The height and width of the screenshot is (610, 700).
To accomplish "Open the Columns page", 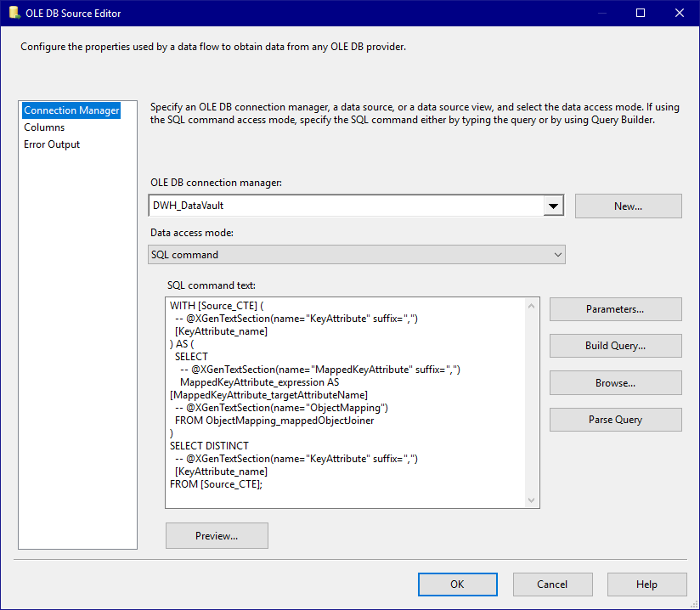I will [44, 127].
